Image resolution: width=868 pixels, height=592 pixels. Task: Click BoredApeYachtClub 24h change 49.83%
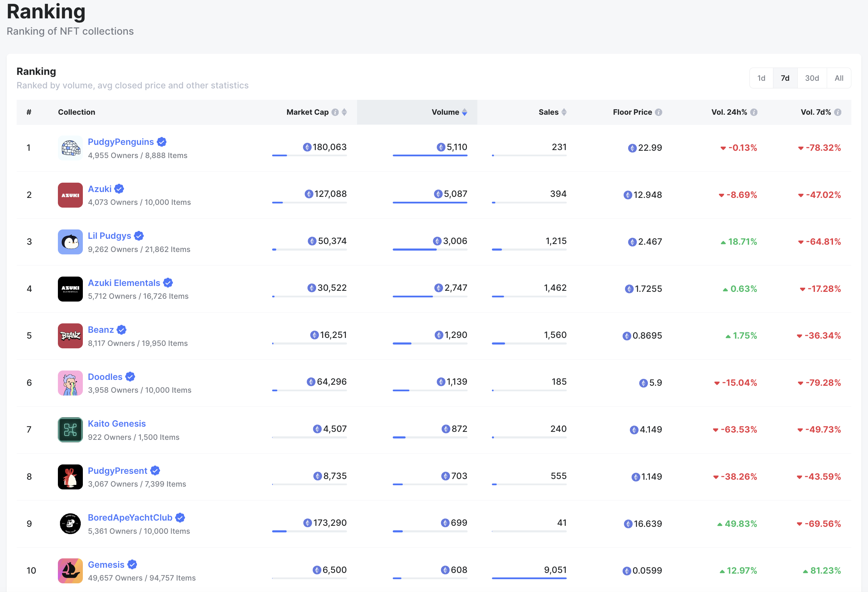[741, 524]
